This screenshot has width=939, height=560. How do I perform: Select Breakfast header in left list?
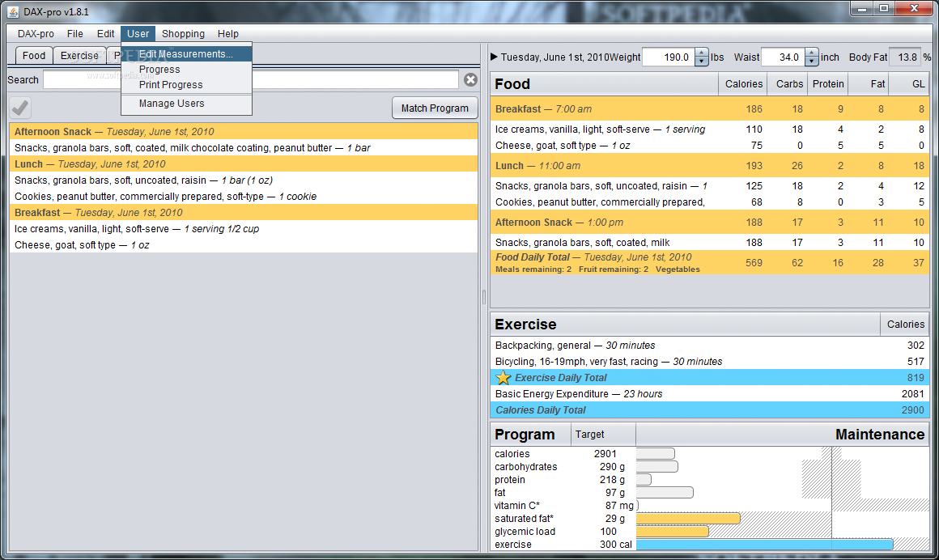pos(244,213)
